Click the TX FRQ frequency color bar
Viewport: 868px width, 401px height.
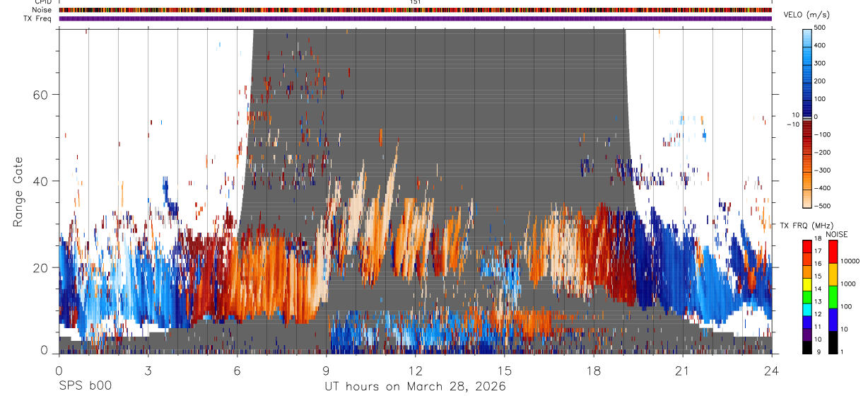click(807, 297)
